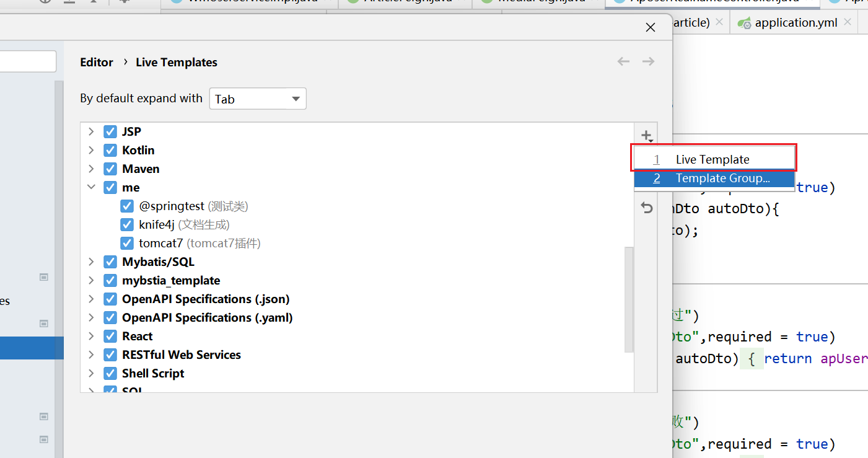Click the application.yml file icon
Viewport: 868px width, 458px height.
click(744, 23)
